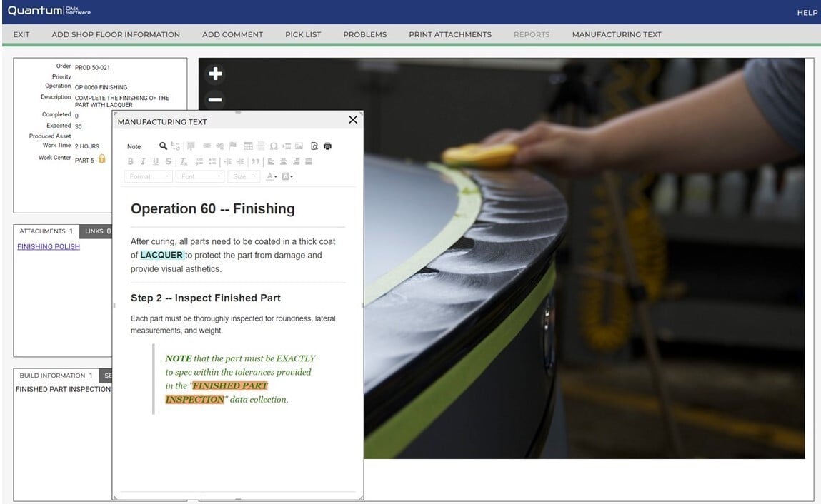Insert a table using the table icon
The width and height of the screenshot is (821, 504).
[247, 146]
